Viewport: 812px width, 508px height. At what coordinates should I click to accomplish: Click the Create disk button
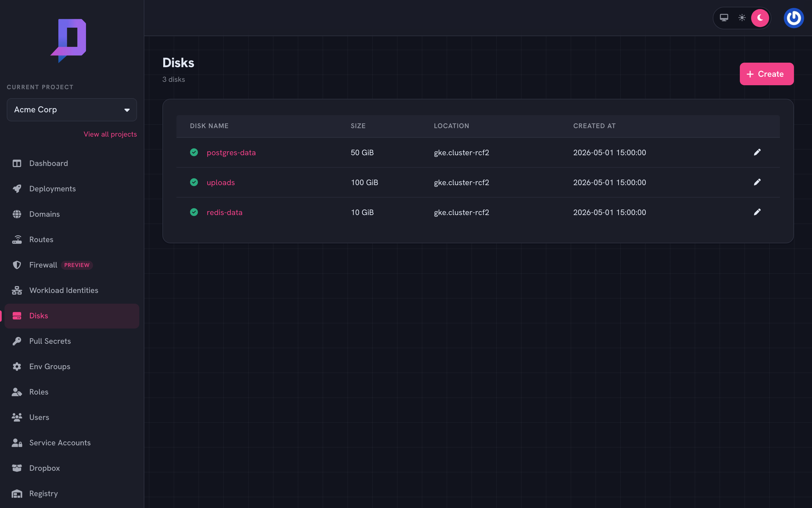[767, 74]
